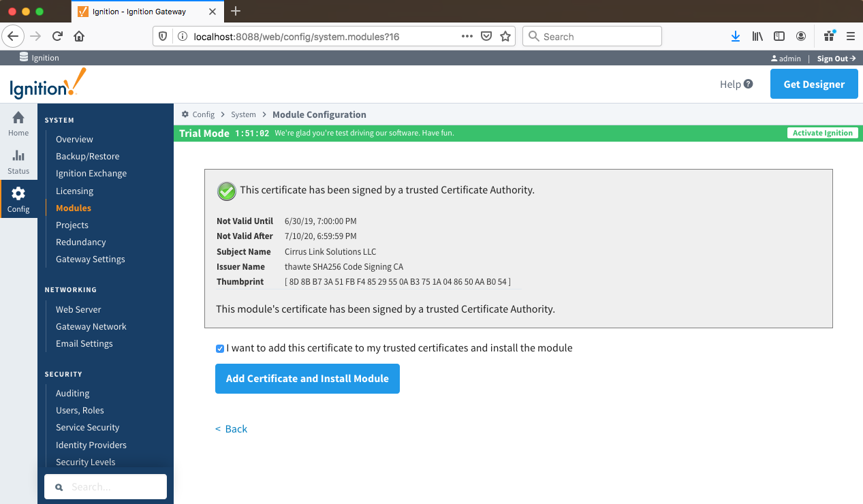Image resolution: width=863 pixels, height=504 pixels.
Task: Toggle the sidebar view icon
Action: point(779,37)
